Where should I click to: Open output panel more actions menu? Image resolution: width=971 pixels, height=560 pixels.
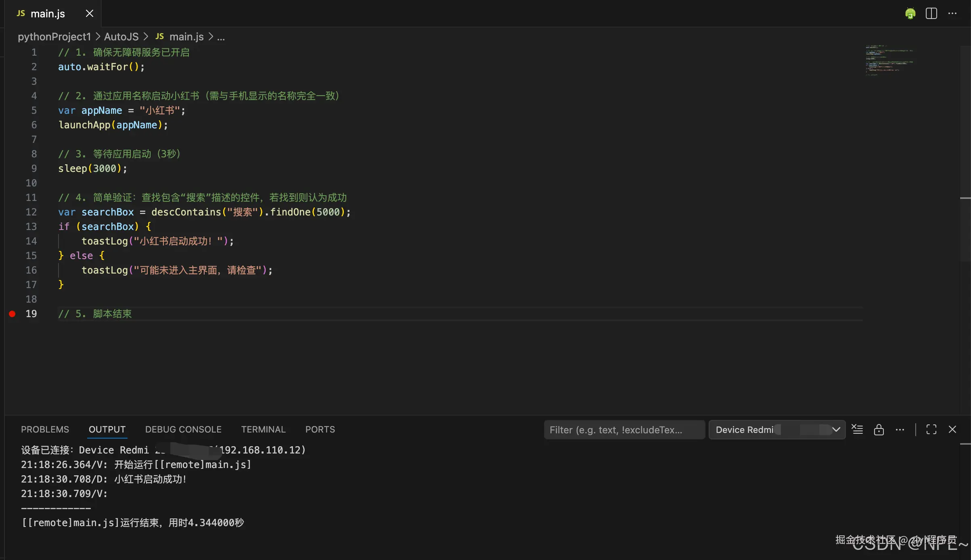[x=900, y=430]
